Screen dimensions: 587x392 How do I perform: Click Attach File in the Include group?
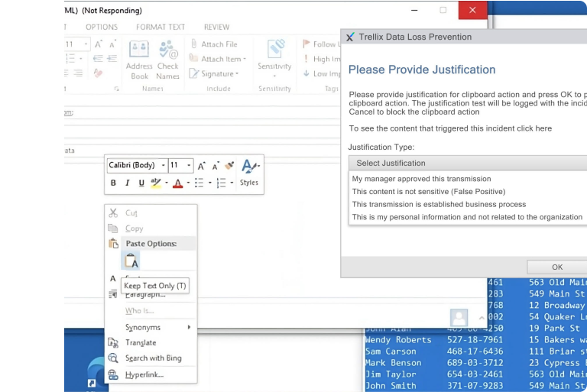coord(214,44)
